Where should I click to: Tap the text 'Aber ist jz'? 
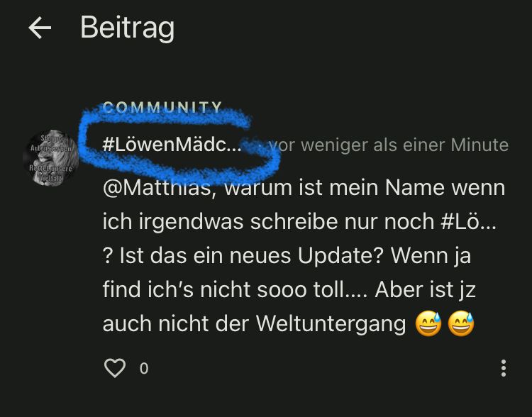coord(425,290)
